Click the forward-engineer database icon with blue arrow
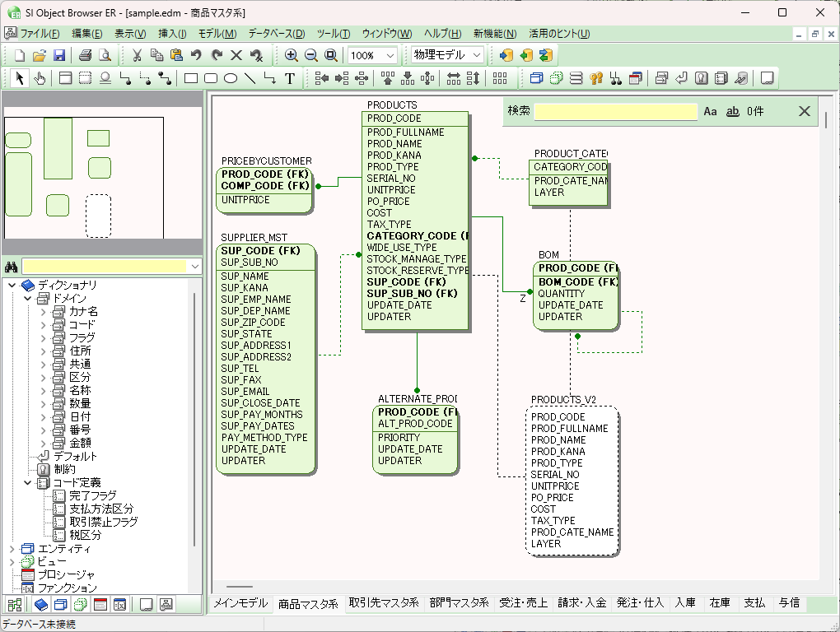Screen dimensions: 840x632 (506, 55)
